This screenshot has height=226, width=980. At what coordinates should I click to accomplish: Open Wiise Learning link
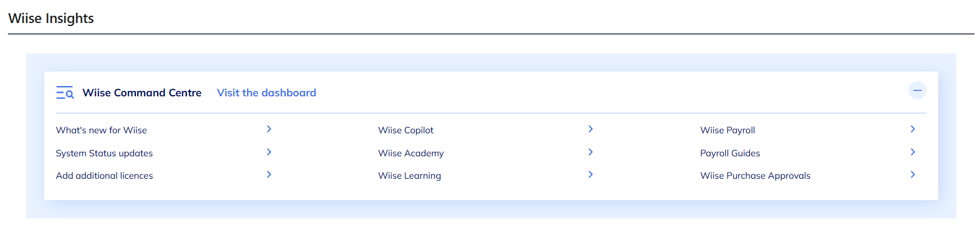410,176
